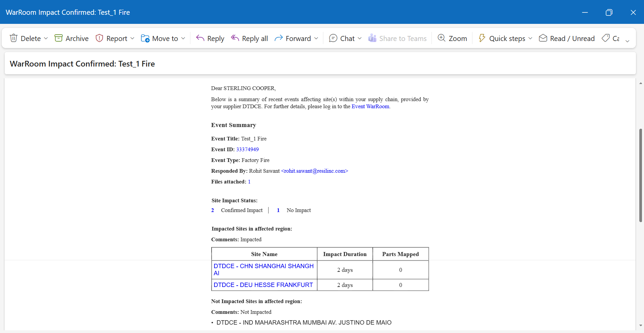Expand the Chat dropdown arrow

point(360,38)
